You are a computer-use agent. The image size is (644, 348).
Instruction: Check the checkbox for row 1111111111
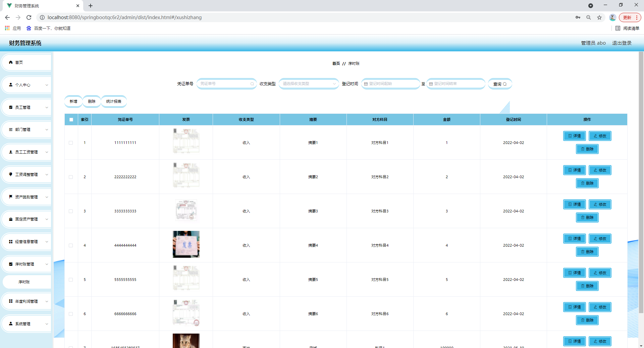tap(71, 143)
